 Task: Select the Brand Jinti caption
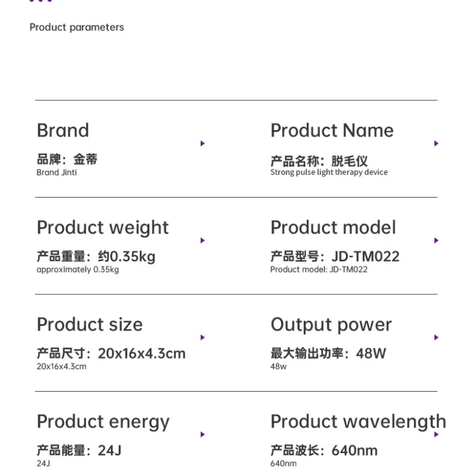[x=57, y=172]
